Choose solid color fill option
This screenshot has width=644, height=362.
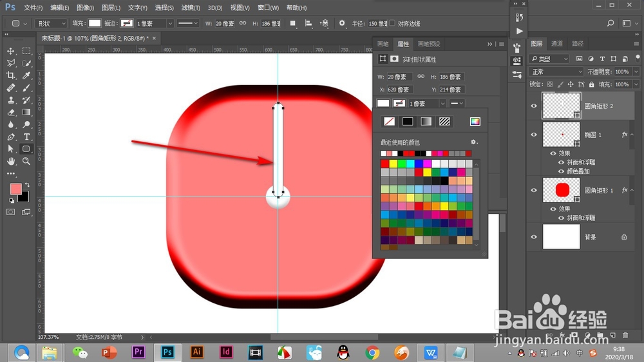pos(408,122)
